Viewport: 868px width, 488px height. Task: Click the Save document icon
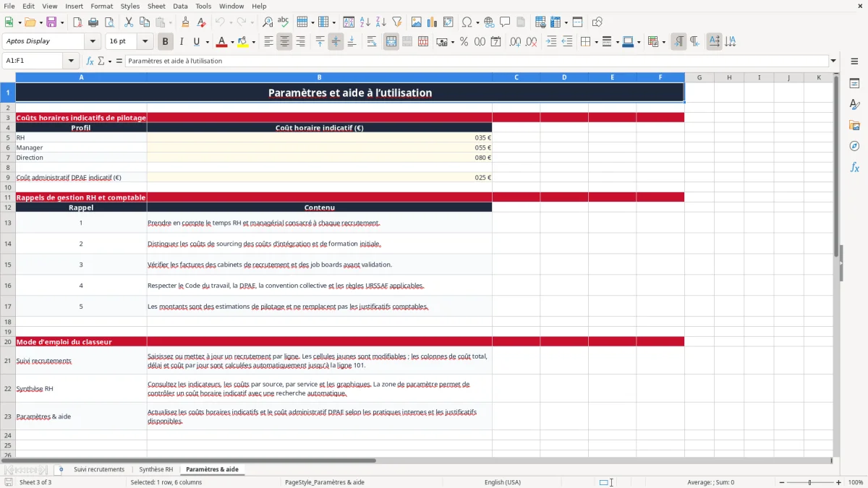(x=51, y=22)
